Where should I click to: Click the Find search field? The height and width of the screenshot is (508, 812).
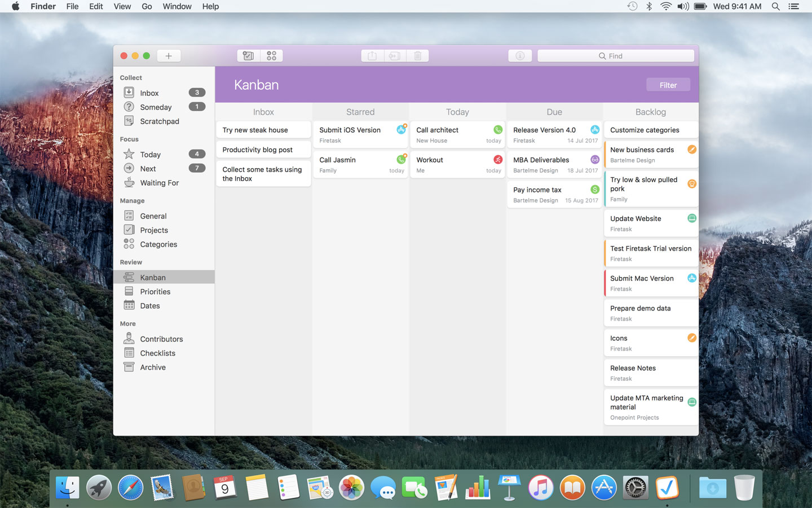pos(616,56)
